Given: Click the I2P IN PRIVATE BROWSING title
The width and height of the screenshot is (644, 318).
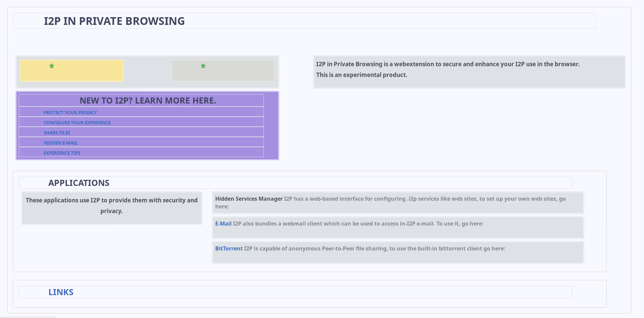Looking at the screenshot, I should coord(114,21).
